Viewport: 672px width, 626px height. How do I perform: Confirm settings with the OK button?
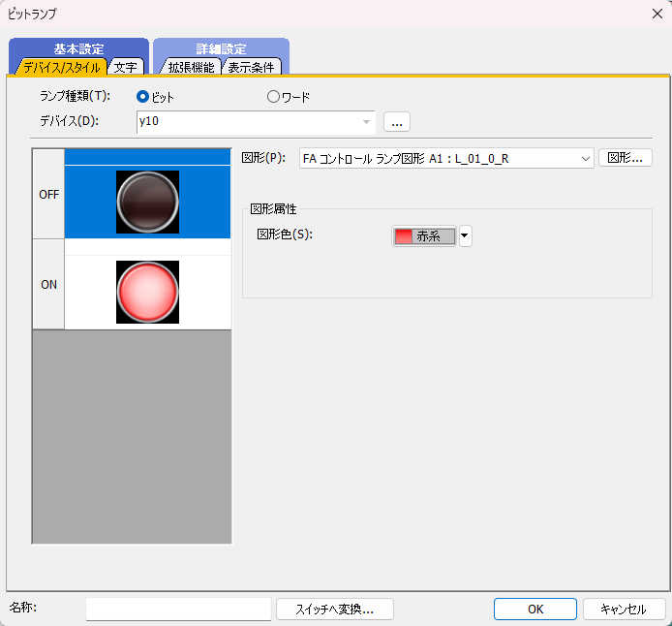pos(535,609)
